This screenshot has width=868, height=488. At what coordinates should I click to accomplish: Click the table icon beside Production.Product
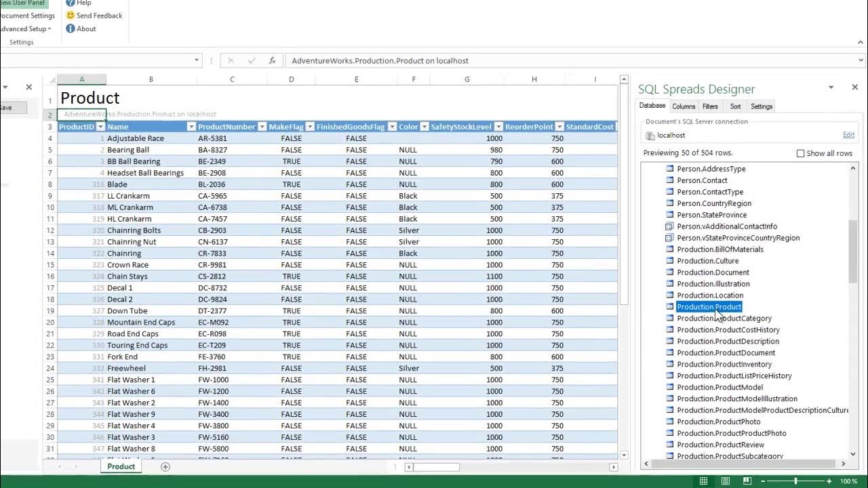click(x=670, y=306)
